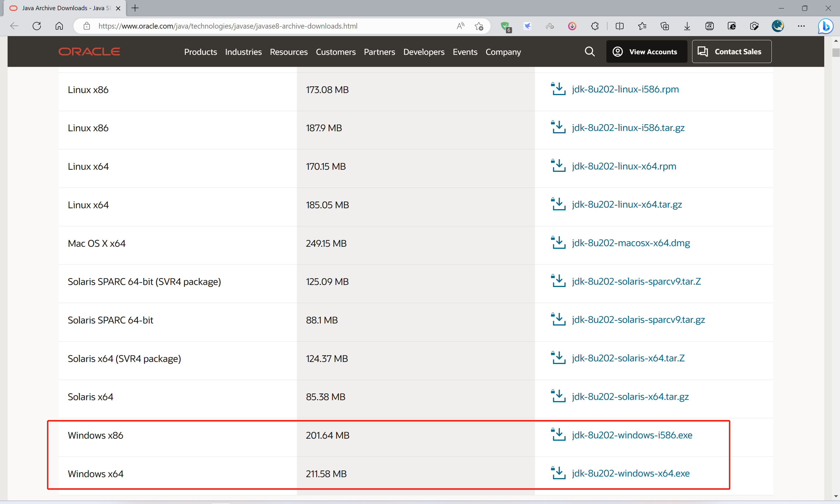Reload the page with the refresh icon
Screen dimensions: 840x504
pos(37,26)
